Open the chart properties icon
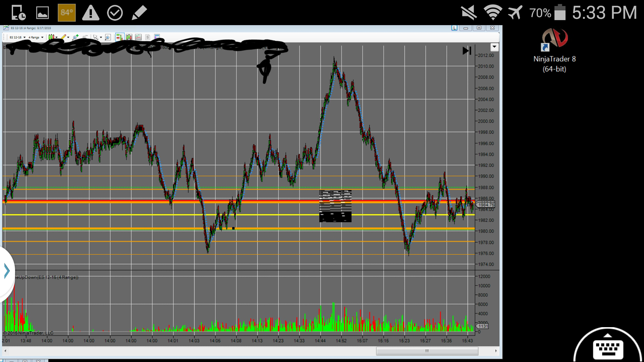The height and width of the screenshot is (362, 644). pos(157,37)
